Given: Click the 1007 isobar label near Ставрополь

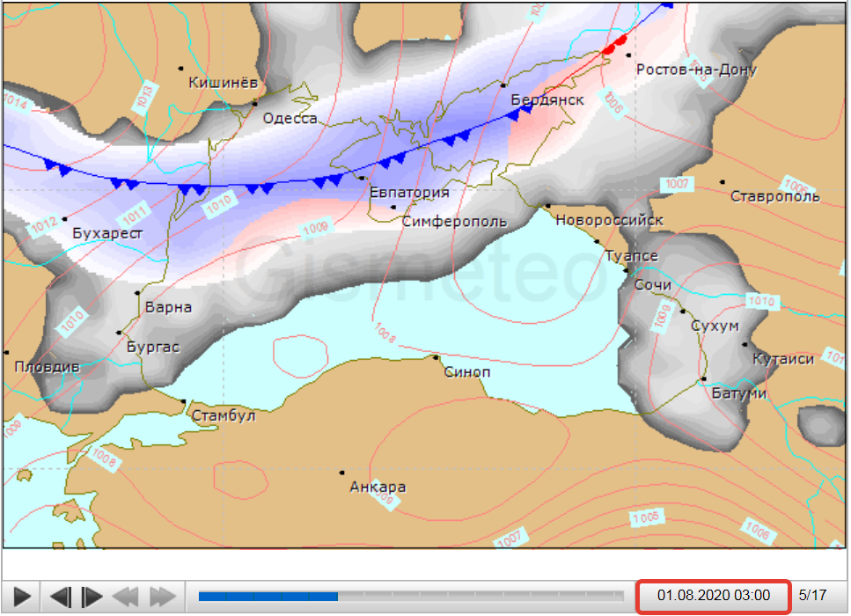Looking at the screenshot, I should 677,184.
